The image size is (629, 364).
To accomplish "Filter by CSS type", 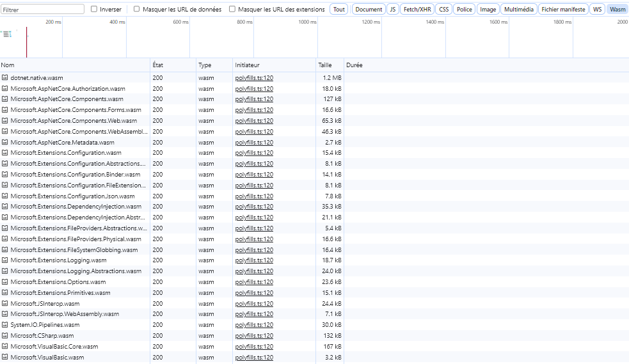I will pos(443,9).
